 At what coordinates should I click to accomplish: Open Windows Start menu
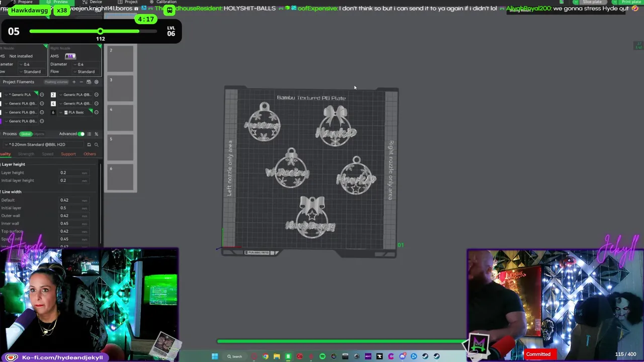point(215,356)
